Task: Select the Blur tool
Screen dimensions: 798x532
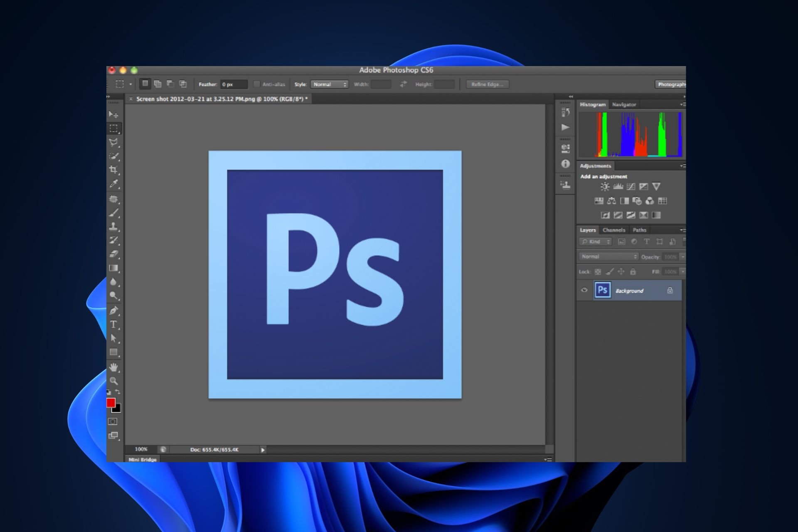Action: pos(113,282)
